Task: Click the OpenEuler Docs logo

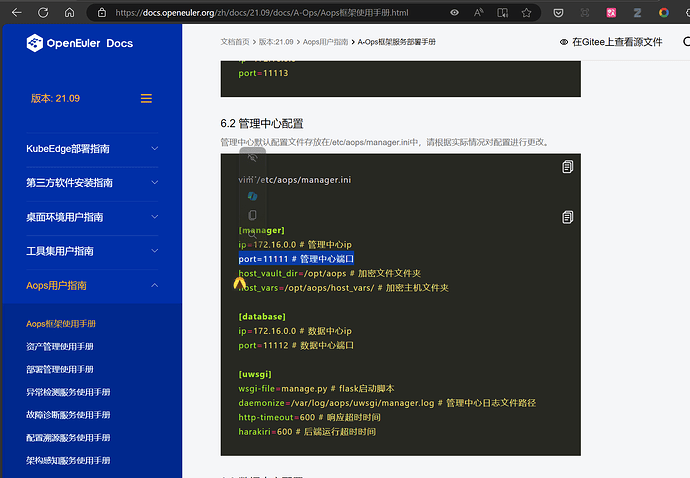Action: (79, 43)
